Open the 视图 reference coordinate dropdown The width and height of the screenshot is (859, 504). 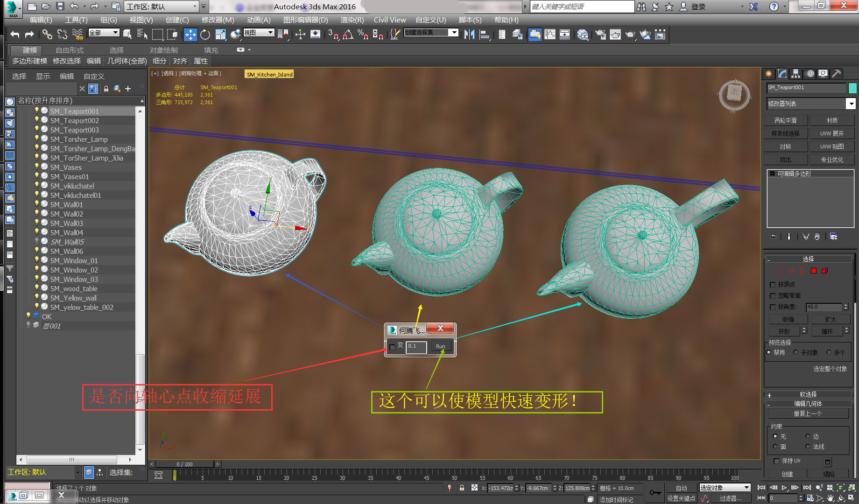tap(259, 33)
